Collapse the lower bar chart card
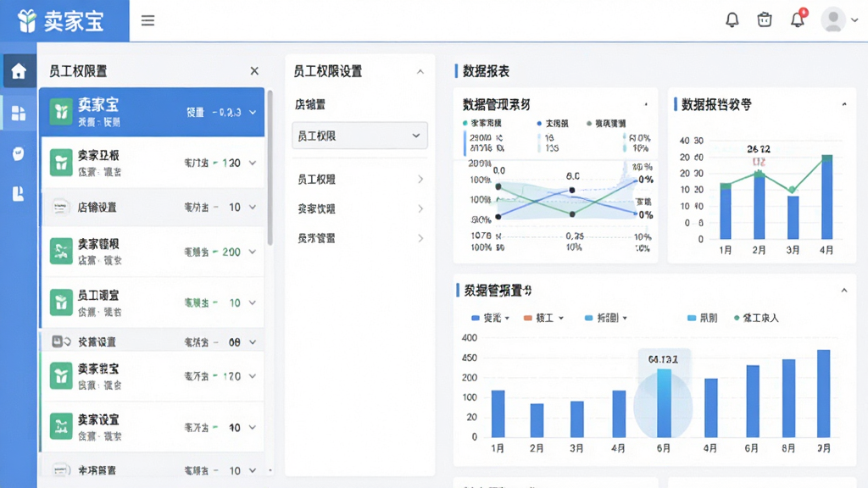This screenshot has width=868, height=488. click(844, 291)
